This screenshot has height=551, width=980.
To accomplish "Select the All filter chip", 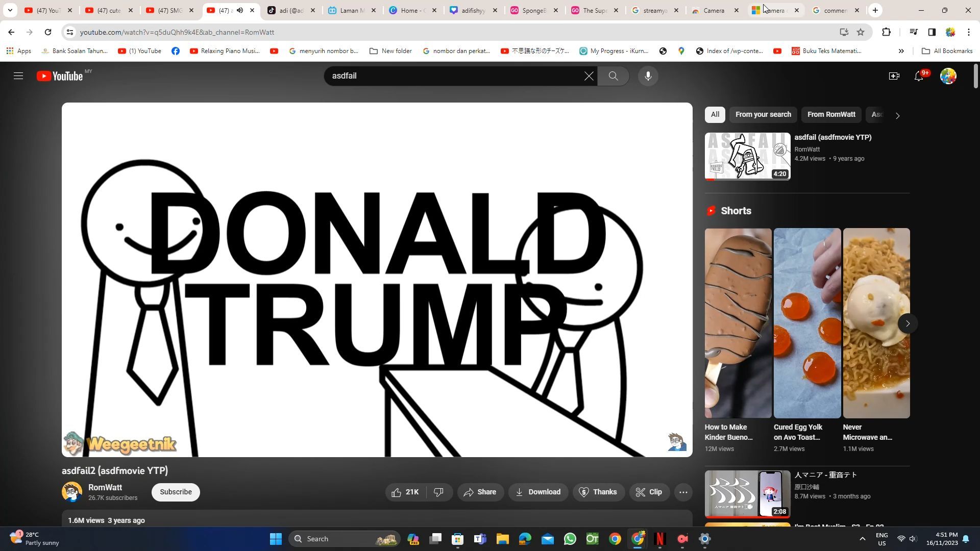I will tap(715, 115).
